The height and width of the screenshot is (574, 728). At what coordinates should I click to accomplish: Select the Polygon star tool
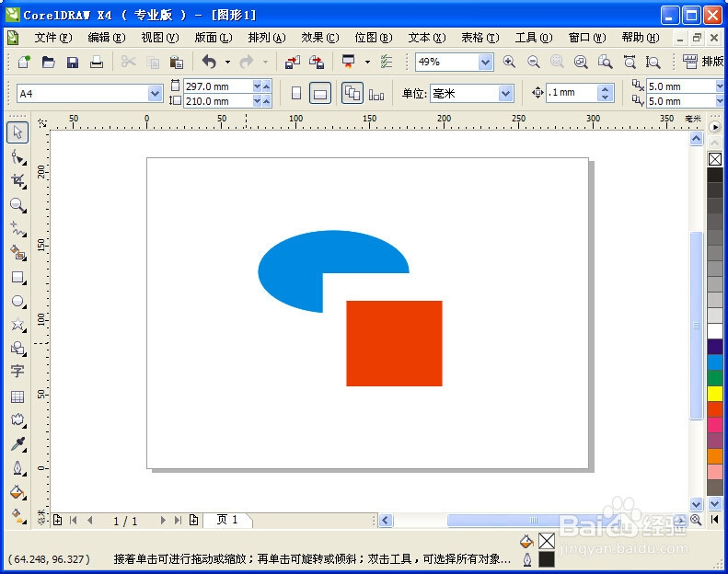tap(17, 325)
